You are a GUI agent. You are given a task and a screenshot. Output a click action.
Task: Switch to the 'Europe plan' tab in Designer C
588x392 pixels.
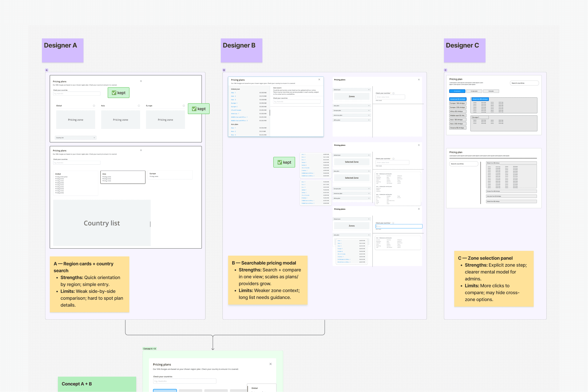474,91
